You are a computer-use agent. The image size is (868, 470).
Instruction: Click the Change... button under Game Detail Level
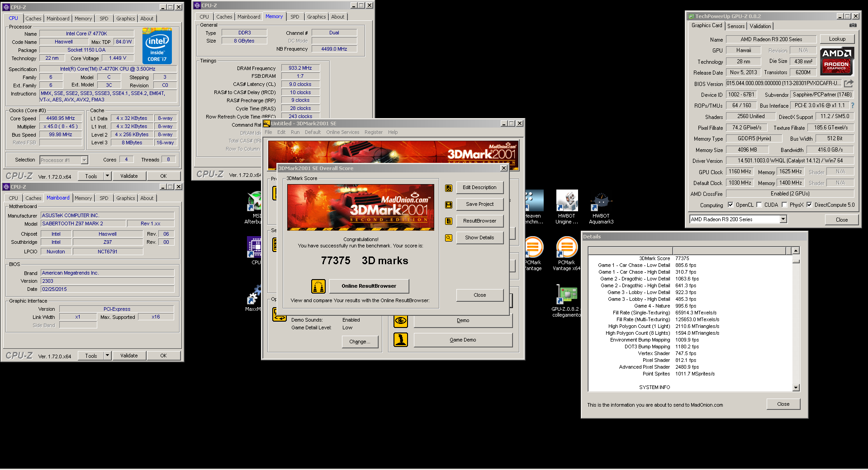tap(360, 342)
